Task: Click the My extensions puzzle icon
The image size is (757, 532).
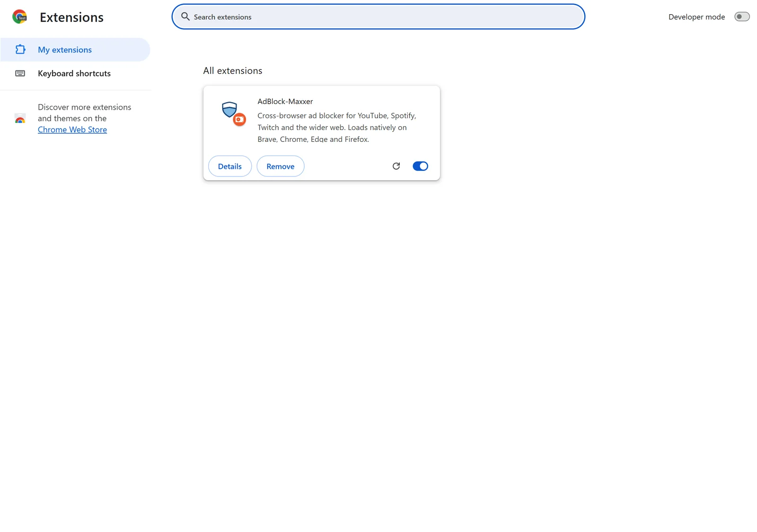Action: tap(20, 49)
